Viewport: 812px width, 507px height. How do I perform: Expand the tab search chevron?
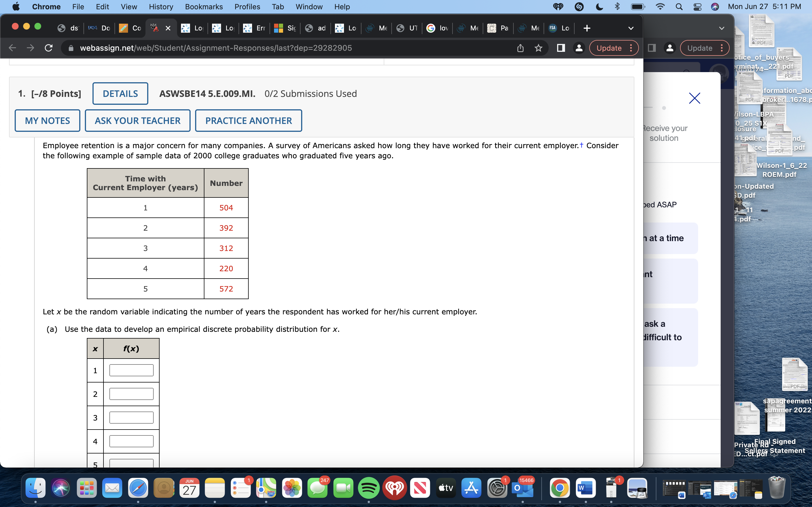pyautogui.click(x=631, y=28)
